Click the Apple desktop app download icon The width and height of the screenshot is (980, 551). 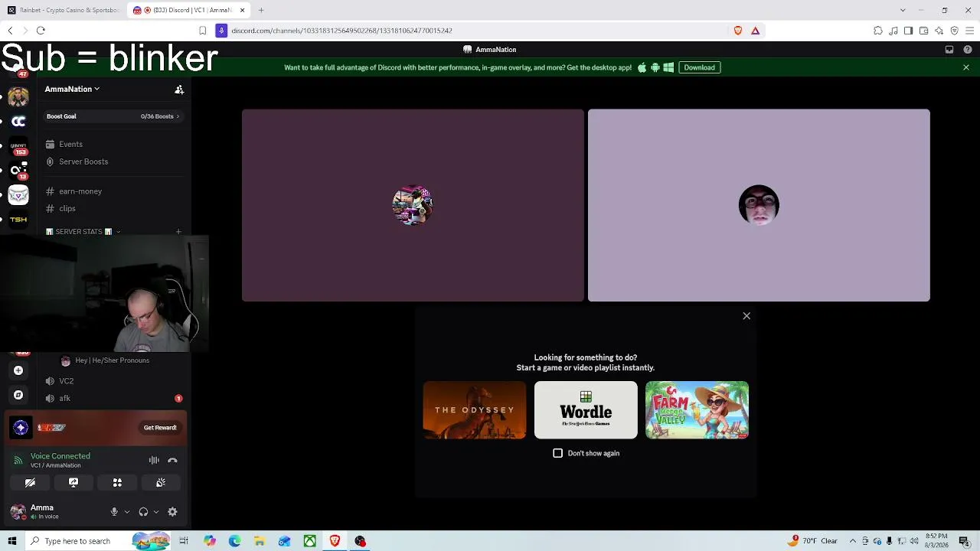pyautogui.click(x=642, y=67)
